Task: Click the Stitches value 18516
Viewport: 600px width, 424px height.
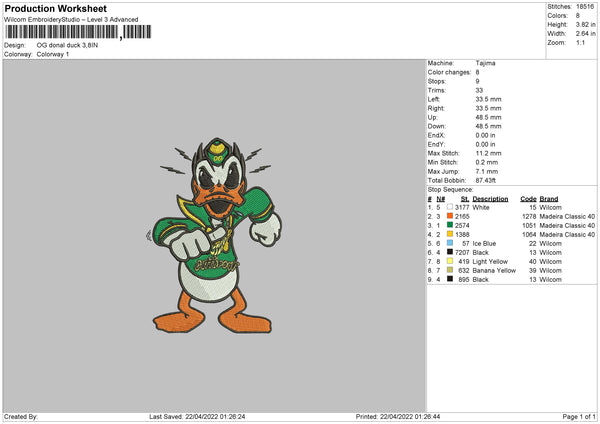Action: (x=585, y=7)
